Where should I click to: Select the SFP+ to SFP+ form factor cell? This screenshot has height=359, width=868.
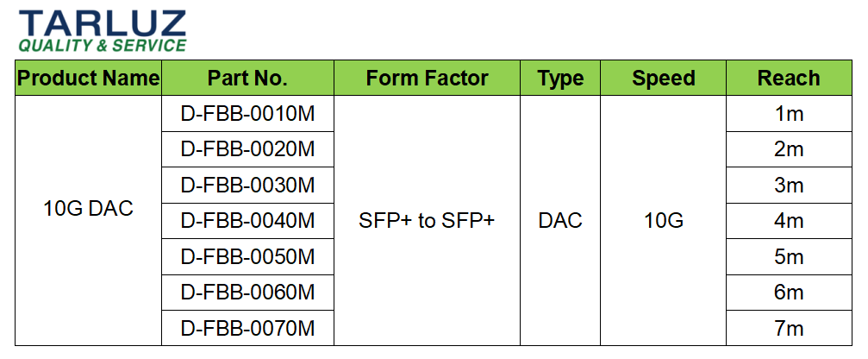427,221
